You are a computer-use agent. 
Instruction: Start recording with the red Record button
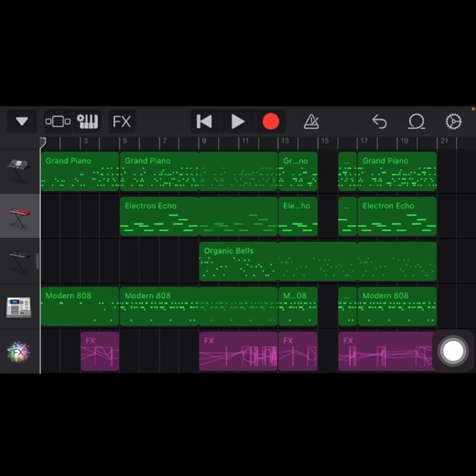(271, 121)
